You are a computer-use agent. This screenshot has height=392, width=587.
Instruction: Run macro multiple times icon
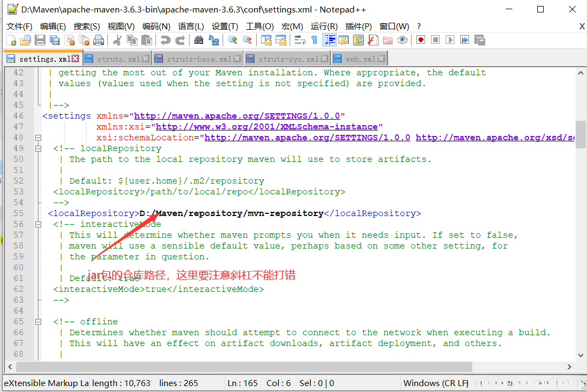tap(465, 40)
